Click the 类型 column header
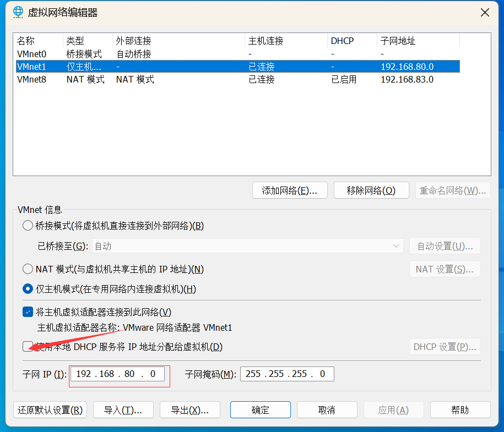 pos(88,41)
